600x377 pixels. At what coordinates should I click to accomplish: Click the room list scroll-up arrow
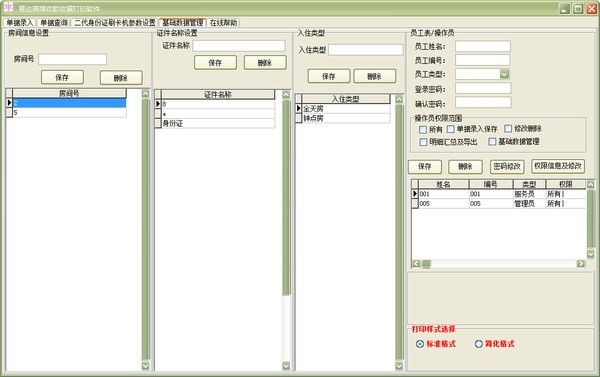point(145,93)
